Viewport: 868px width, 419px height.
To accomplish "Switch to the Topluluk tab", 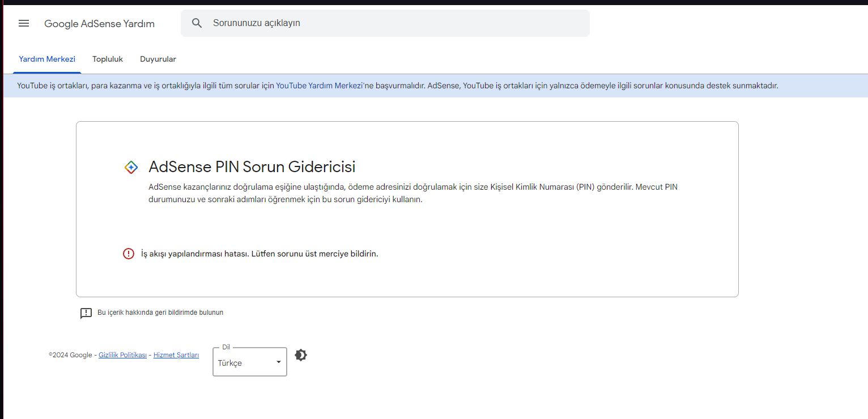I will 108,59.
